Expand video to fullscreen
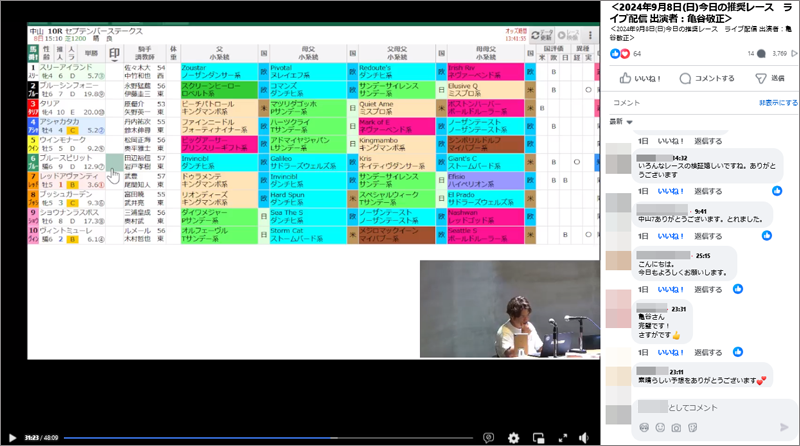Image resolution: width=800 pixels, height=446 pixels. tap(563, 438)
